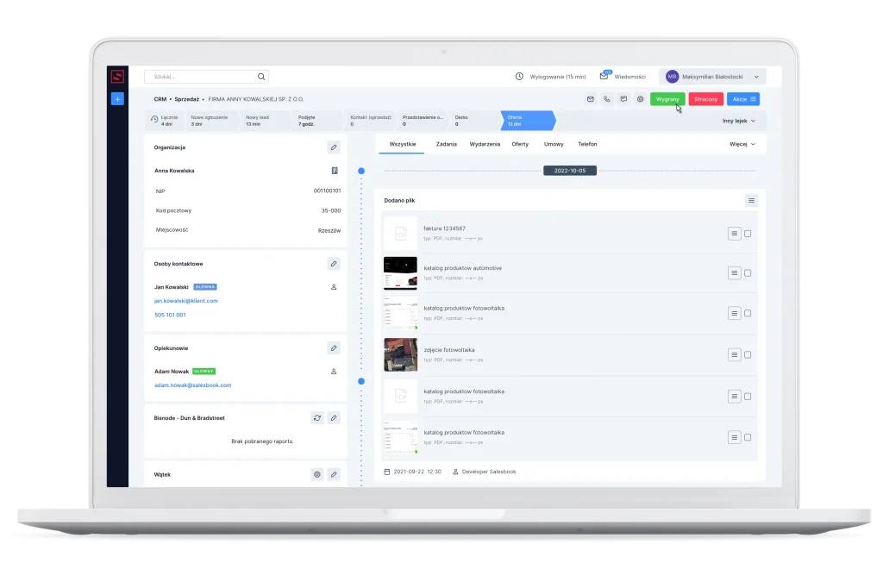The height and width of the screenshot is (588, 883).
Task: Refresh the Bisnode Dun & Bradstreet report
Action: pos(317,418)
